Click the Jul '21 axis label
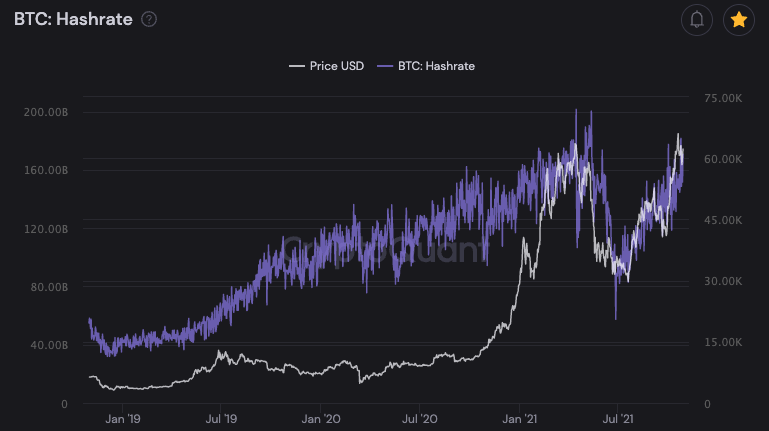Viewport: 769px width, 431px height. tap(617, 419)
